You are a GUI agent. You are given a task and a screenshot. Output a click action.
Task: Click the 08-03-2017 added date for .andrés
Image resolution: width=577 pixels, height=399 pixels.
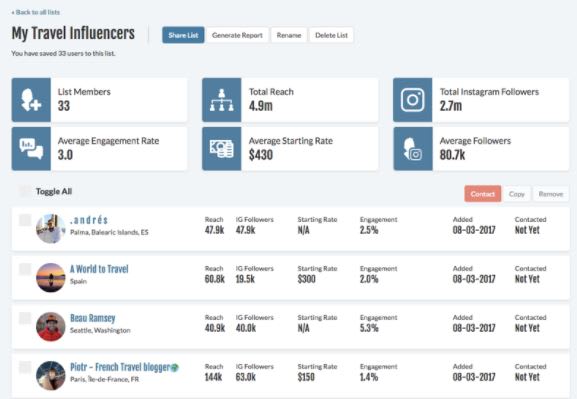[474, 230]
